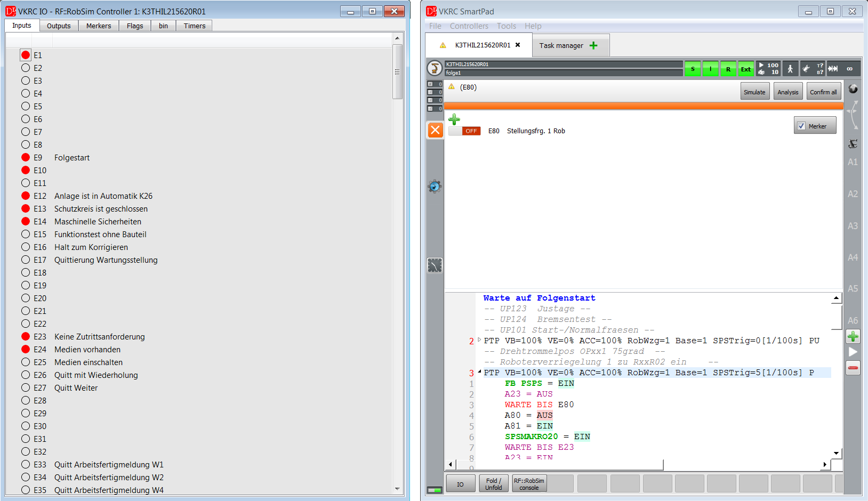Toggle input E1 radio indicator
Viewport: 868px width, 501px height.
[26, 55]
